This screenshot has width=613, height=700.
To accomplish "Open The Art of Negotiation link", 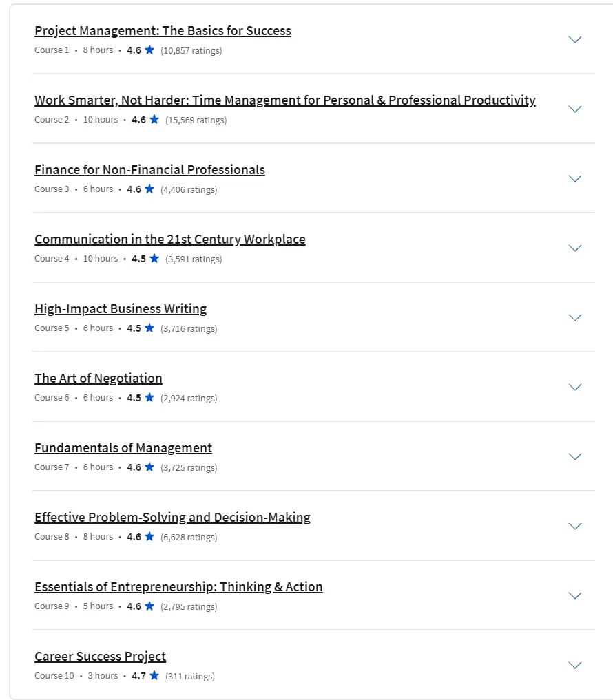I will pos(98,378).
